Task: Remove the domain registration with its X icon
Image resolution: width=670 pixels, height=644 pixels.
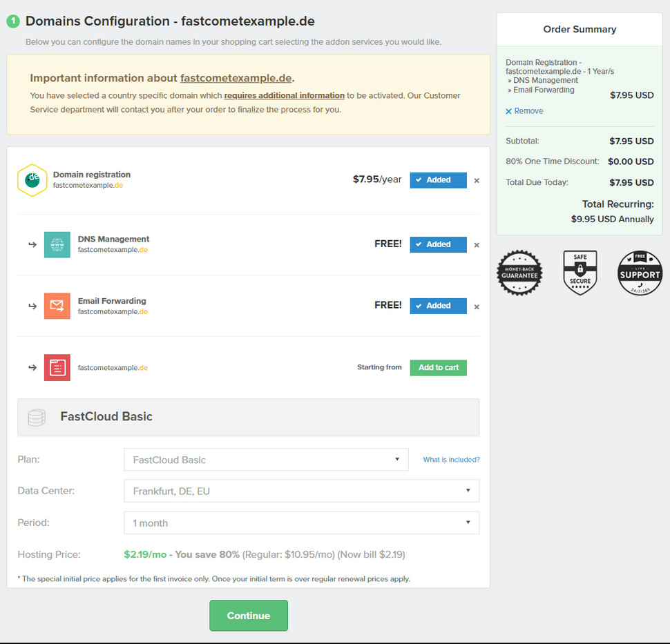Action: tap(477, 181)
